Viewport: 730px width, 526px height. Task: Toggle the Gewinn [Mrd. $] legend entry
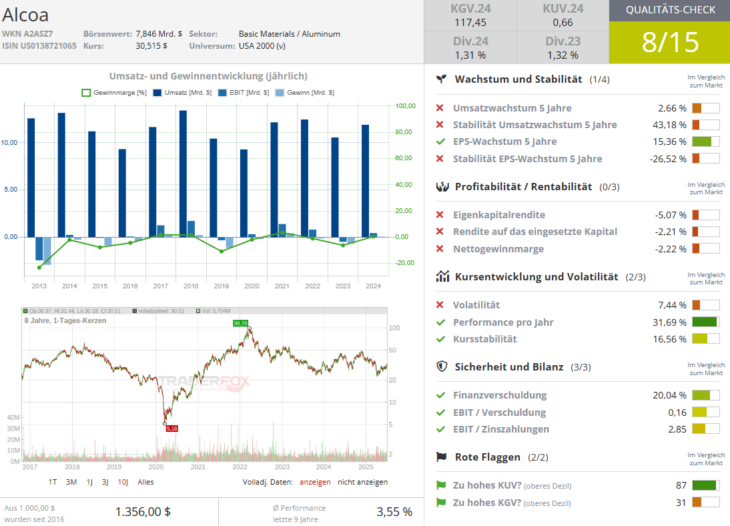pos(305,93)
